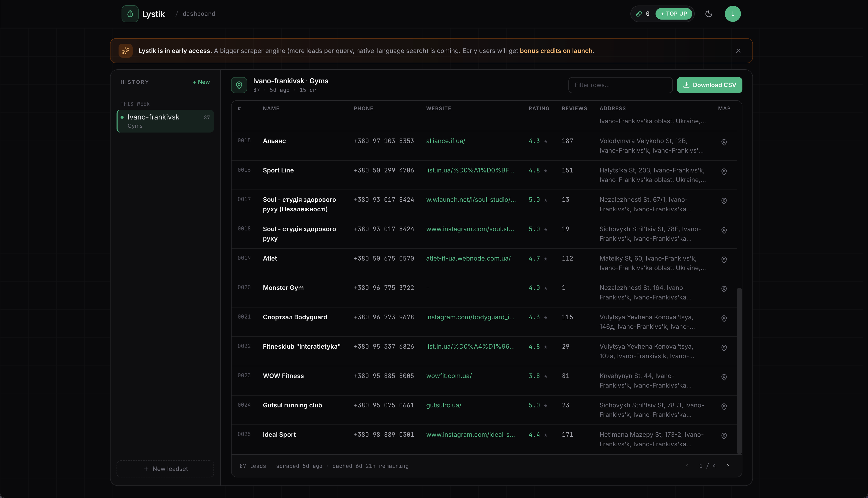The height and width of the screenshot is (498, 868).
Task: Open map pin for Ideal Sport row
Action: point(724,437)
